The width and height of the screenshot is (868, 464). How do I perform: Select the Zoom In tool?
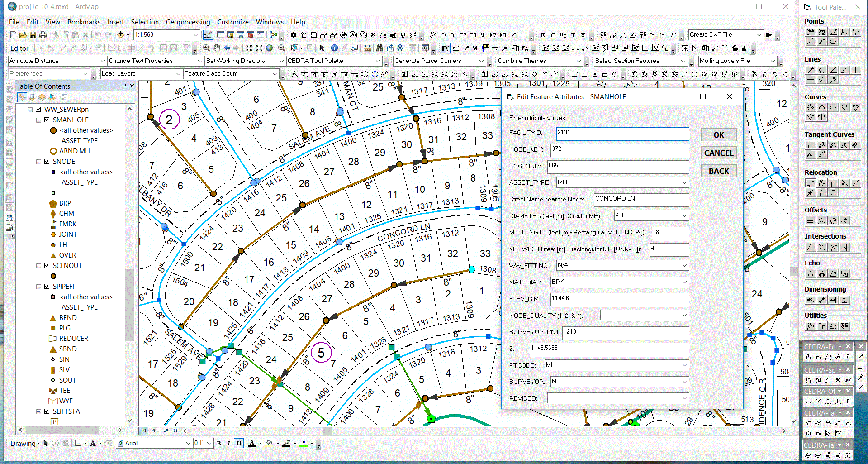206,48
